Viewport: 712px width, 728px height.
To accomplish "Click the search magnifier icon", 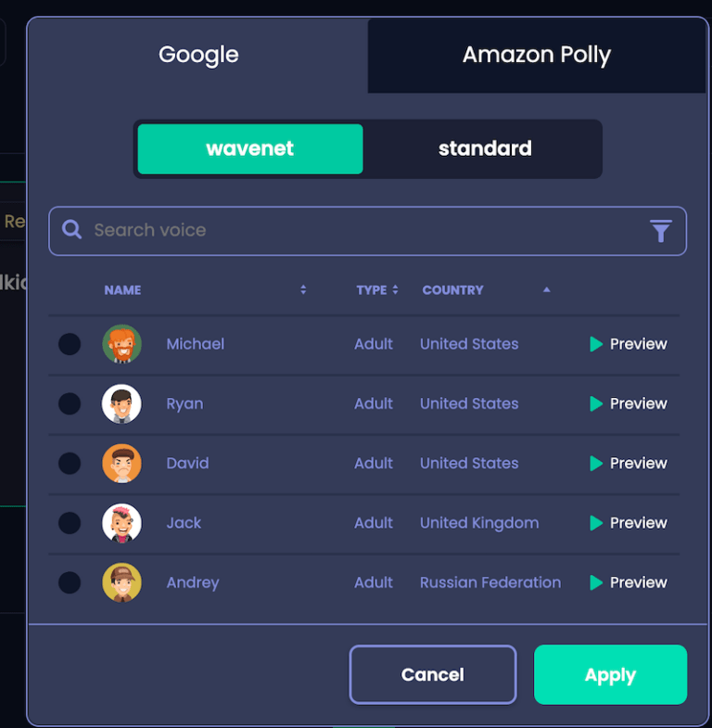I will click(72, 229).
